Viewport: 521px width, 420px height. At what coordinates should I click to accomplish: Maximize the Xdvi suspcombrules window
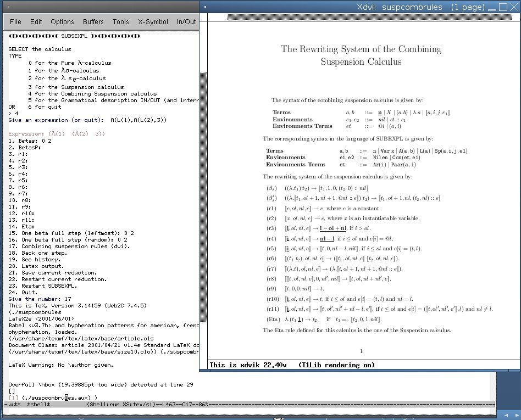coord(504,7)
